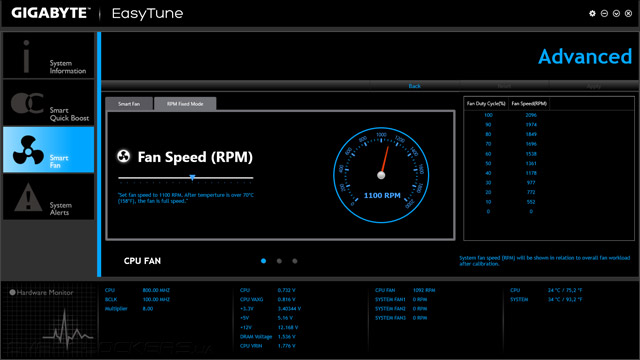Click the 1092 RPM CPU fan reading

click(x=424, y=290)
